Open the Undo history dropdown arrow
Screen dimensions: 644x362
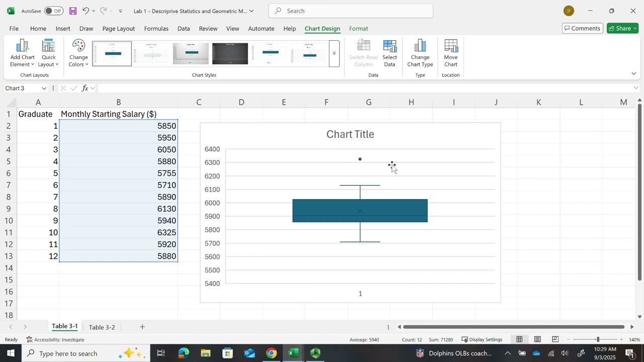tap(94, 11)
